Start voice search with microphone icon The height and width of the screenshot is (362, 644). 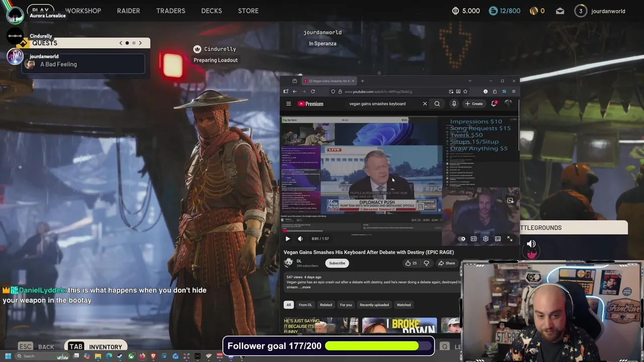click(454, 104)
